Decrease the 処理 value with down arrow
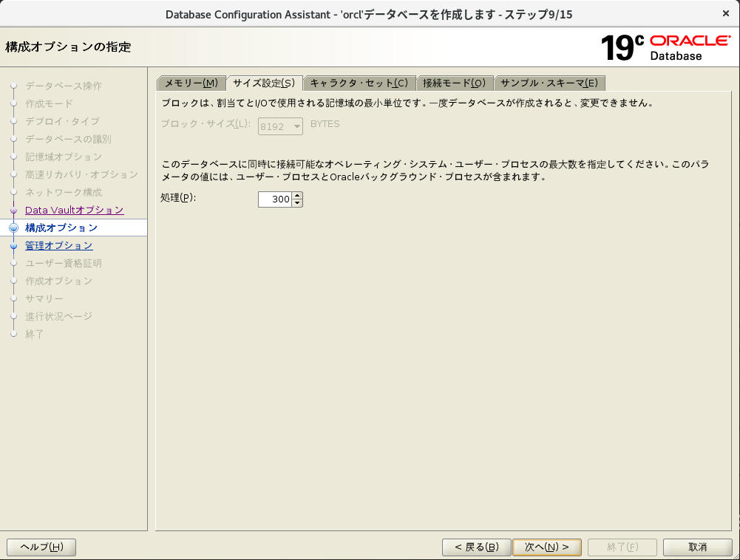Viewport: 740px width, 560px height. click(297, 203)
